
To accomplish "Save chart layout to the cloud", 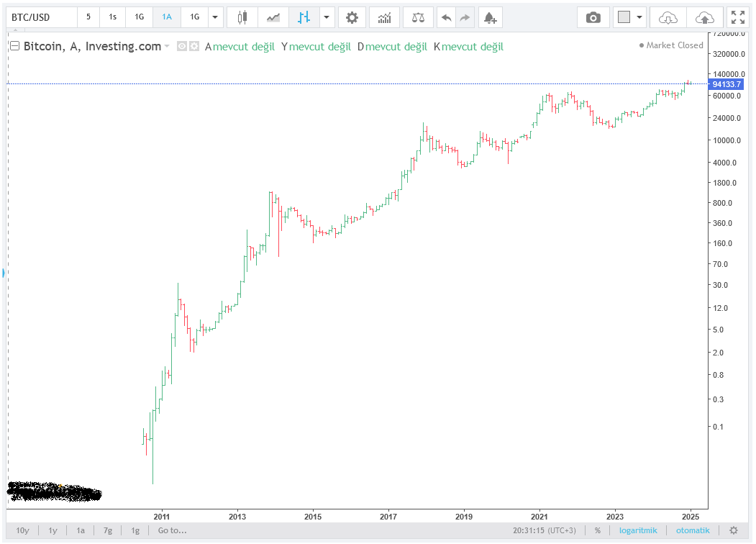I will pos(706,17).
